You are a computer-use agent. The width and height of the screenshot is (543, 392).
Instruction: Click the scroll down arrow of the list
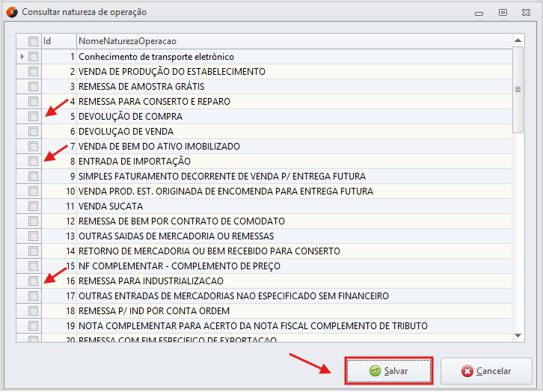click(518, 336)
